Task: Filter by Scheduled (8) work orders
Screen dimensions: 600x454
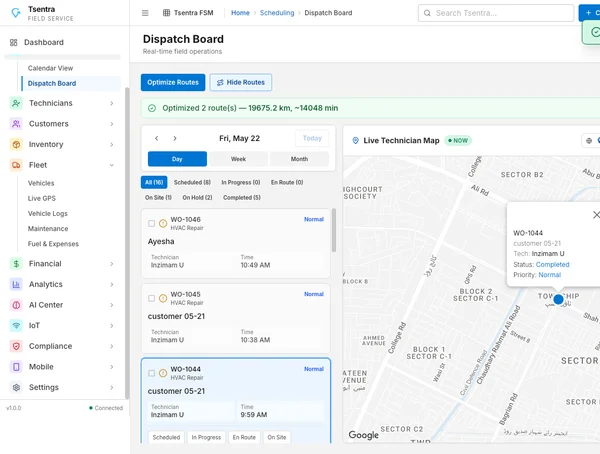Action: coord(192,183)
